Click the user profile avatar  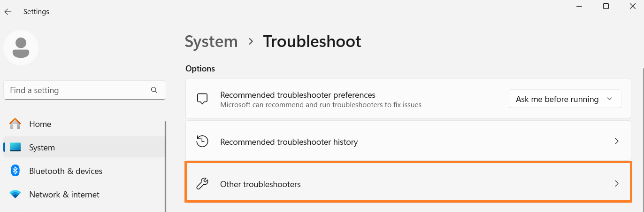21,47
